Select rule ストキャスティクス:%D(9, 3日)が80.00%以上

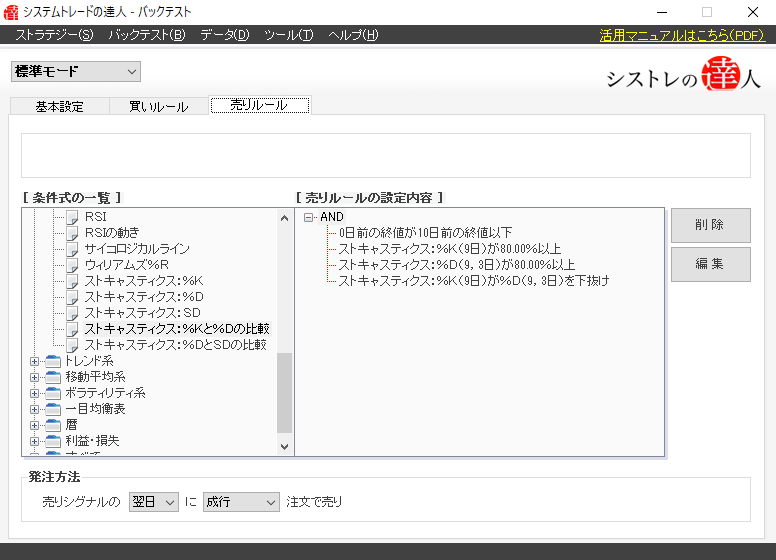456,265
